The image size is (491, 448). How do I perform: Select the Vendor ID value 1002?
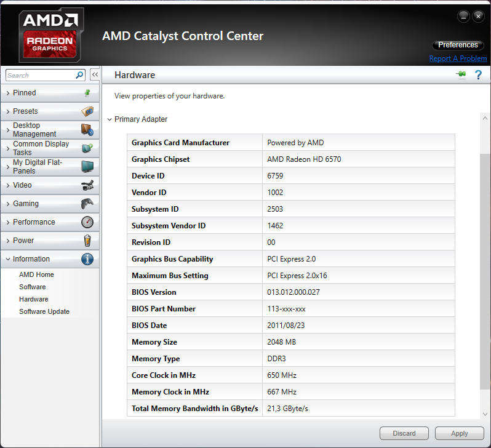click(x=275, y=193)
